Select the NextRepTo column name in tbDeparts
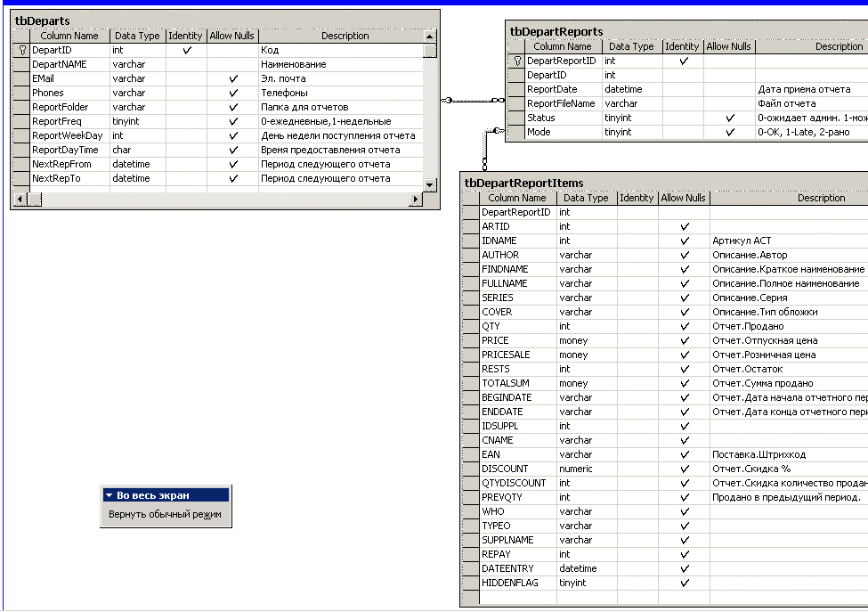 pos(56,178)
